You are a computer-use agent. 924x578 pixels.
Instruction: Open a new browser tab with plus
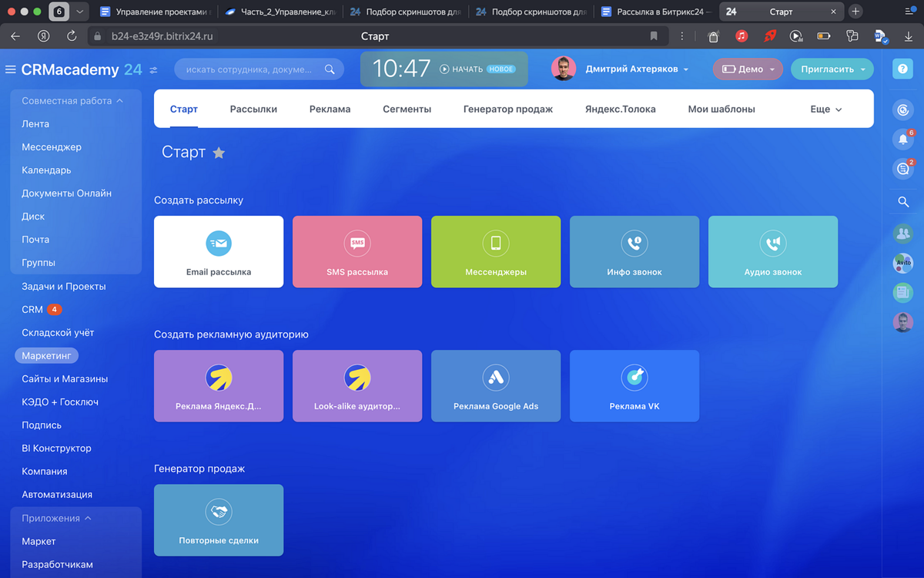(x=855, y=12)
